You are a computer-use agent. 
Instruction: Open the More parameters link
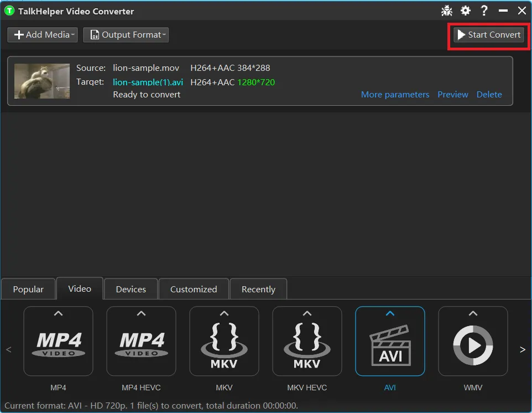click(x=395, y=95)
